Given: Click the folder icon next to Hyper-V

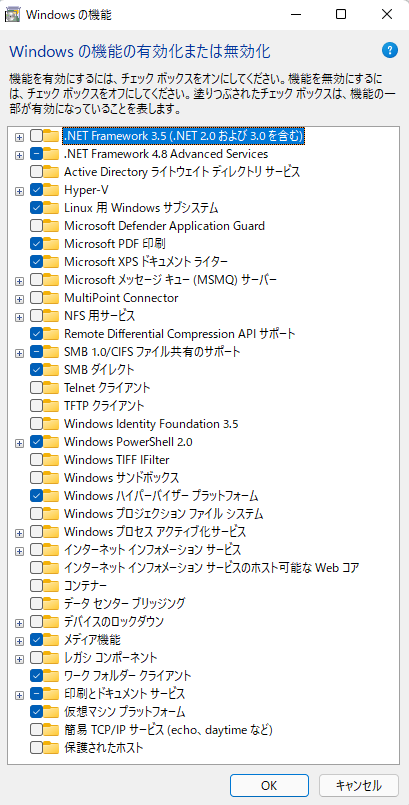Looking at the screenshot, I should [x=51, y=190].
